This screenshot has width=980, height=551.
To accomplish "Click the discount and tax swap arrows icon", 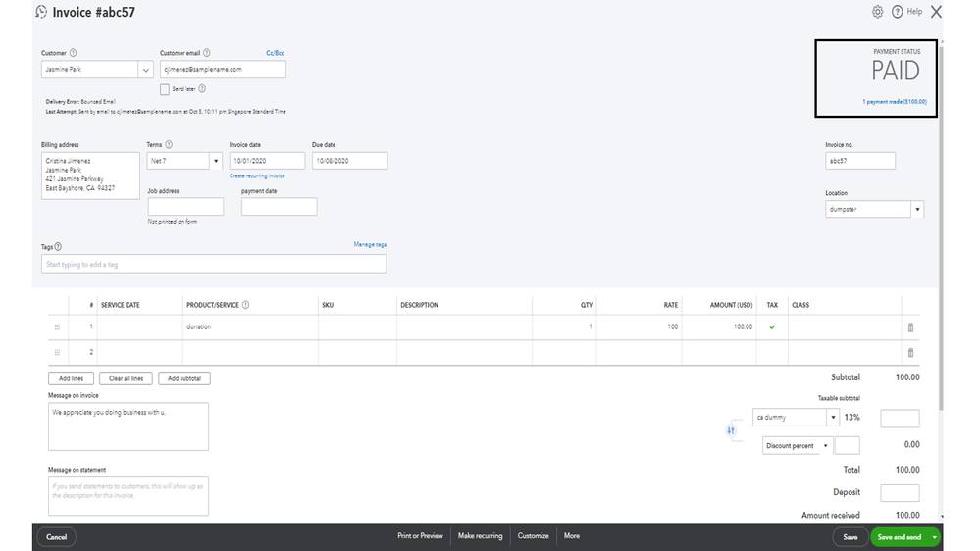I will 731,430.
